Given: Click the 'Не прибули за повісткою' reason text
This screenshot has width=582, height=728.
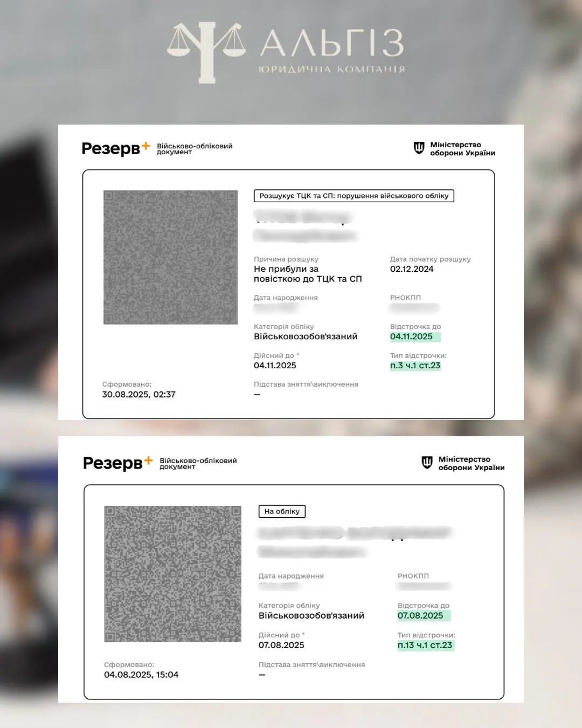Looking at the screenshot, I should [308, 274].
